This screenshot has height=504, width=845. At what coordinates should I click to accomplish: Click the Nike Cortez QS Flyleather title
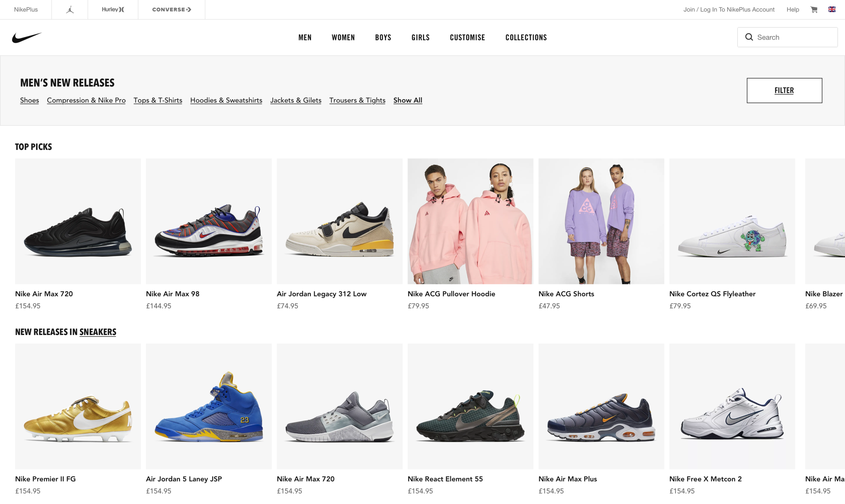(712, 294)
